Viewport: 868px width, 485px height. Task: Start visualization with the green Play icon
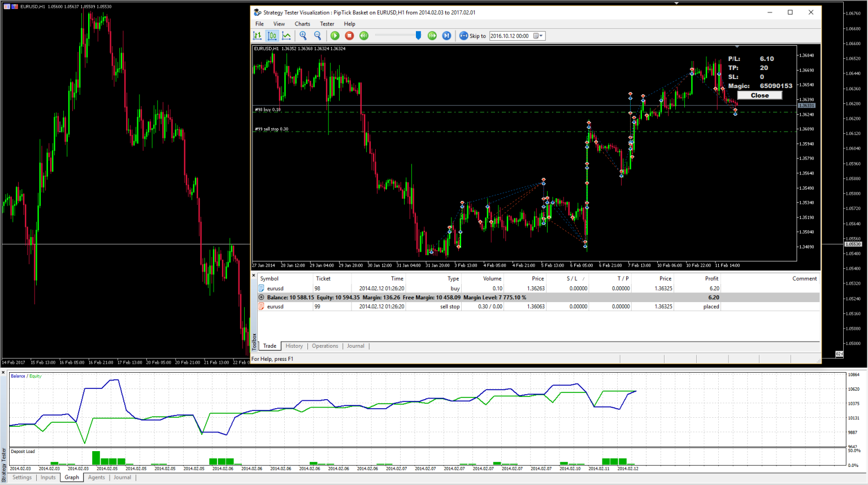click(x=335, y=36)
